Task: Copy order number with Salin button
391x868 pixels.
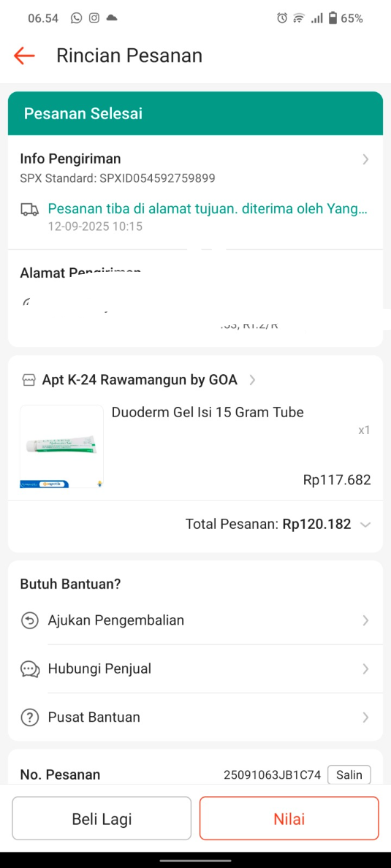Action: click(349, 775)
